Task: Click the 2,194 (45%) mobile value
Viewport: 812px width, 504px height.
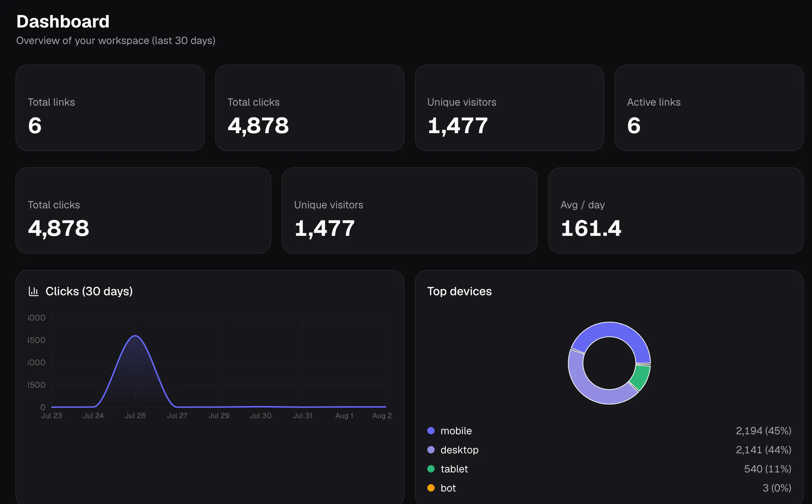Action: coord(763,431)
